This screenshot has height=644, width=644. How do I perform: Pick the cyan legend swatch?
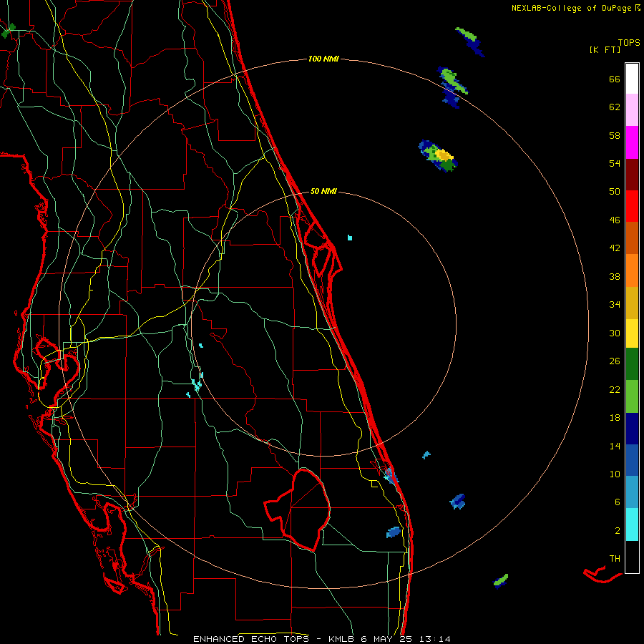tap(632, 525)
